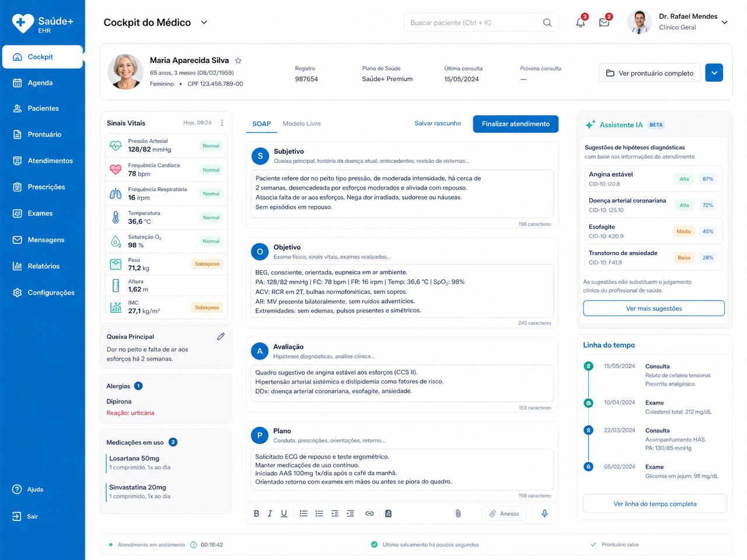This screenshot has height=560, width=747.
Task: Open the Cockpit sidebar item
Action: point(42,57)
